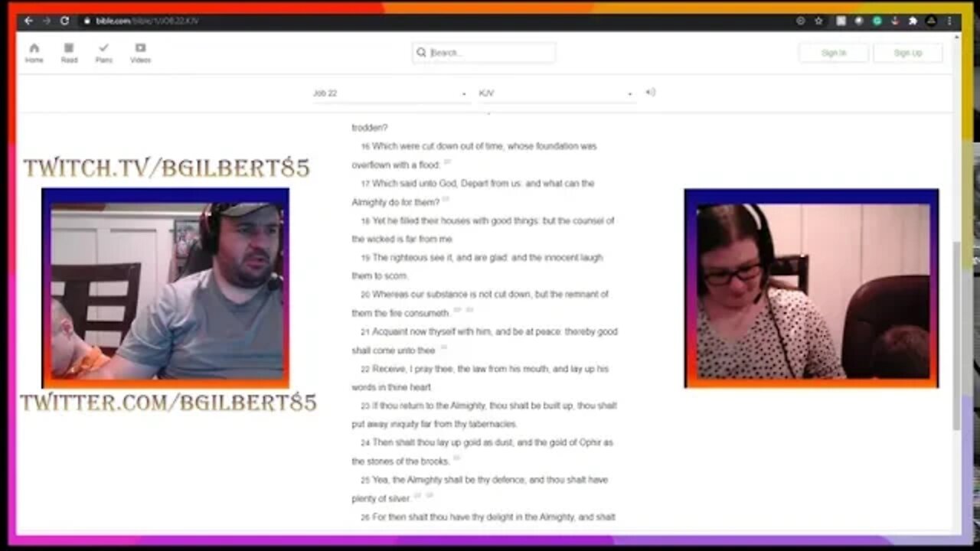Click verse 23 "If thou return to the Almighty"
This screenshot has height=551, width=980.
pos(484,415)
